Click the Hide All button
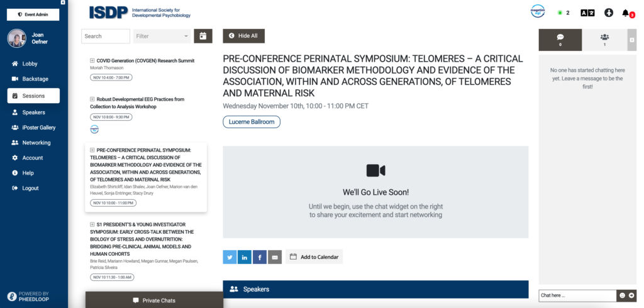Screen dimensions: 644x308 point(243,36)
